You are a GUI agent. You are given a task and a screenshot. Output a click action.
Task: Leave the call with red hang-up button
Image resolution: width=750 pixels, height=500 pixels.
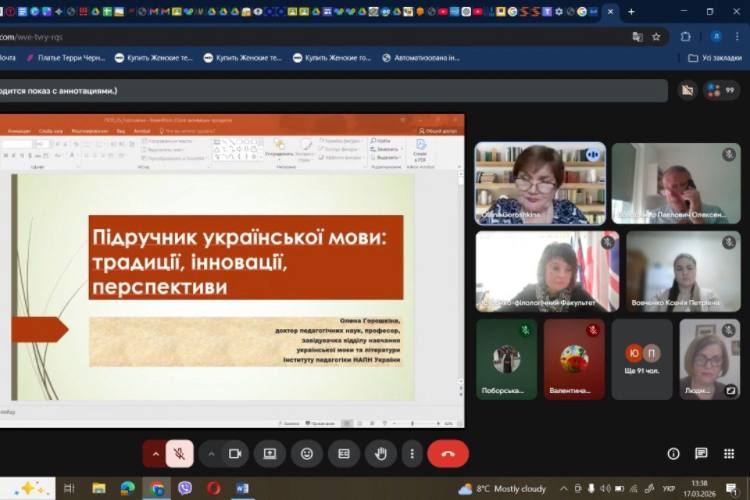[448, 453]
